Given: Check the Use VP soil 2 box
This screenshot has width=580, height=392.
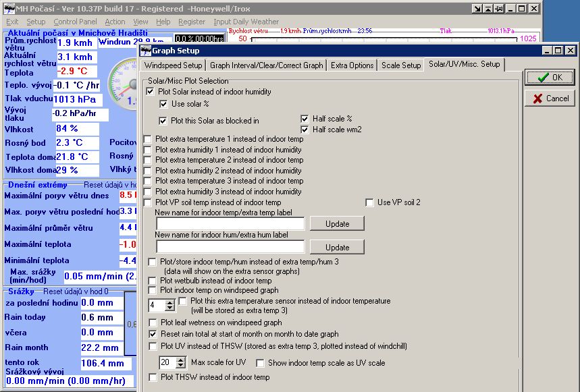Looking at the screenshot, I should [369, 202].
